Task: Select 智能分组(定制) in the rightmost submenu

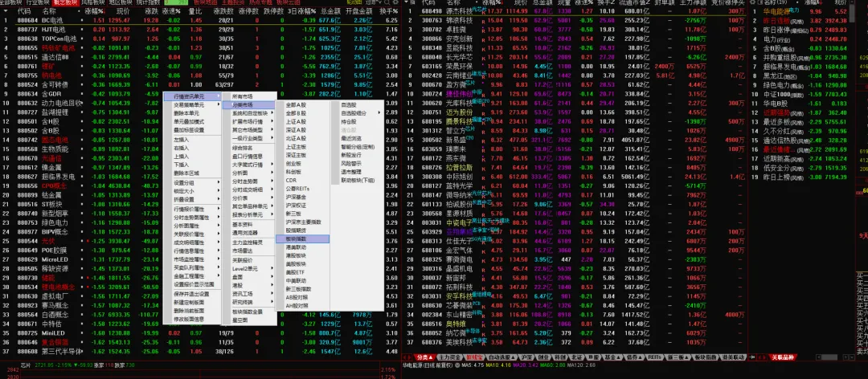Action: click(x=357, y=147)
